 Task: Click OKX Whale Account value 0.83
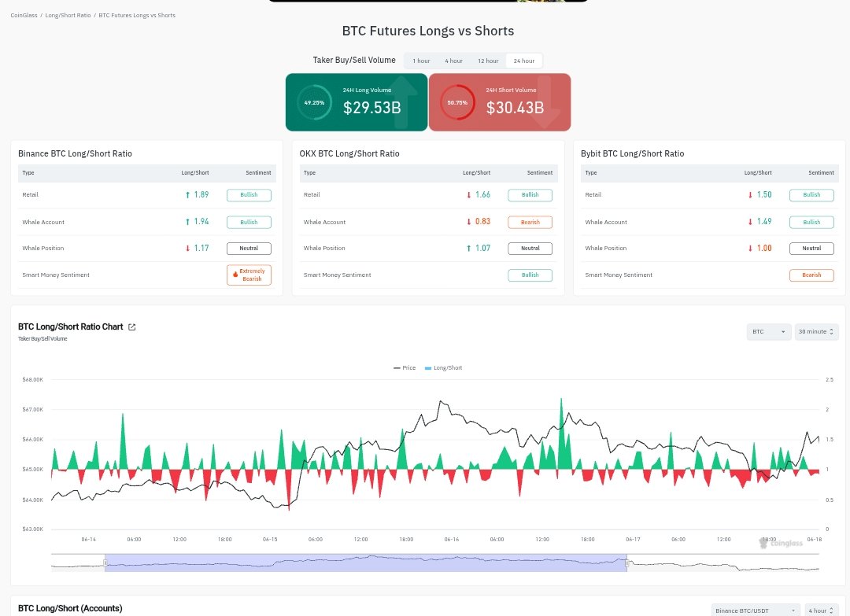pyautogui.click(x=482, y=222)
